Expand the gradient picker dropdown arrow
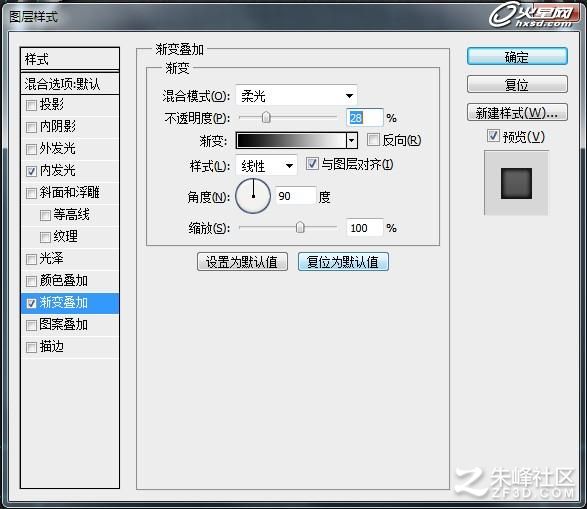Image resolution: width=587 pixels, height=509 pixels. click(352, 141)
